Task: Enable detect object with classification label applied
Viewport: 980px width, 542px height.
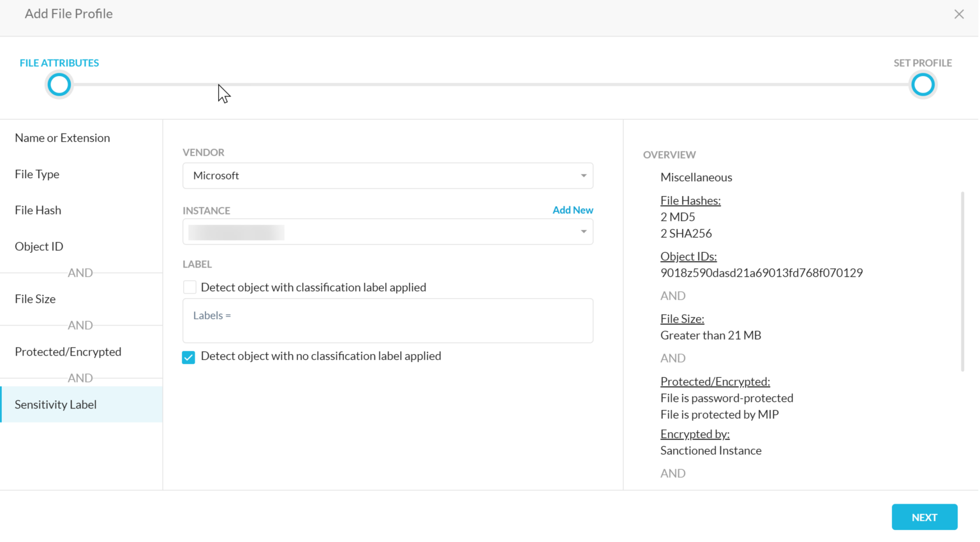Action: [189, 287]
